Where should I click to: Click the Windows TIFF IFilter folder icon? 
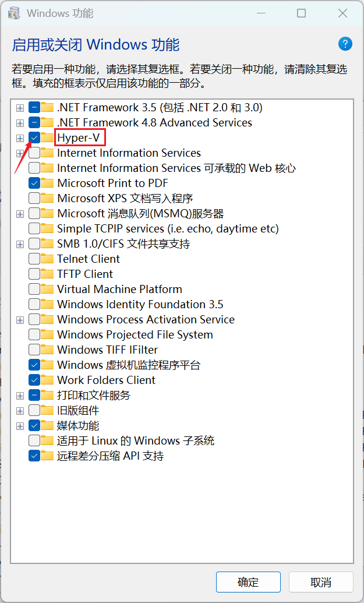click(47, 350)
